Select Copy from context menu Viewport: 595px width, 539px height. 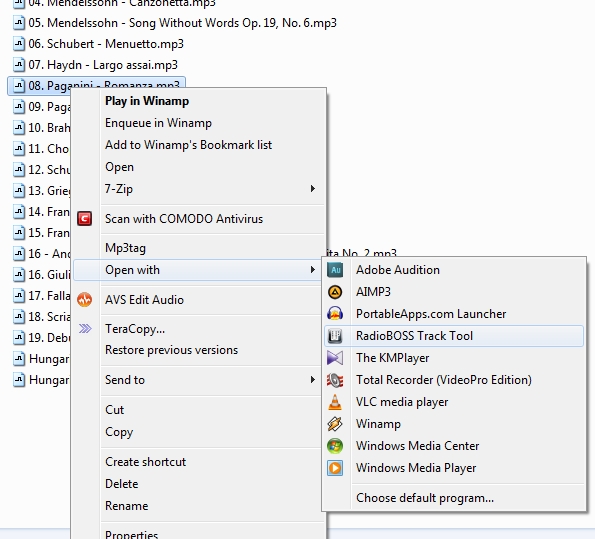coord(119,432)
